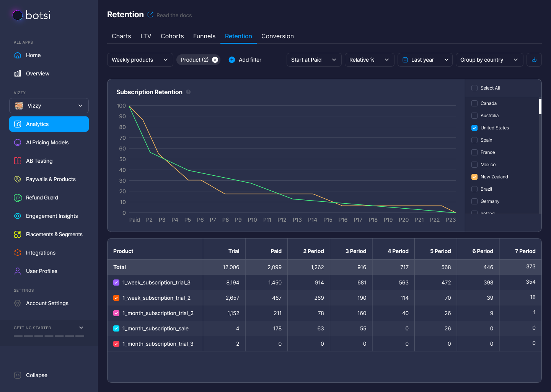Click the Refund Guard shield icon

click(18, 198)
